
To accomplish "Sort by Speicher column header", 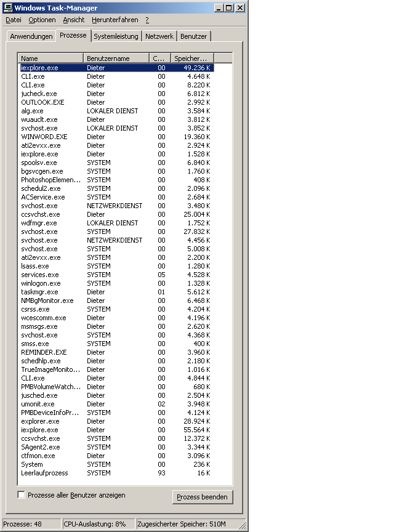I will (x=192, y=58).
